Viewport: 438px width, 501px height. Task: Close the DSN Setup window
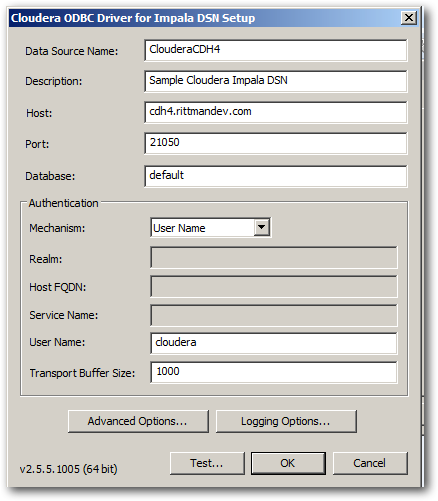click(409, 18)
